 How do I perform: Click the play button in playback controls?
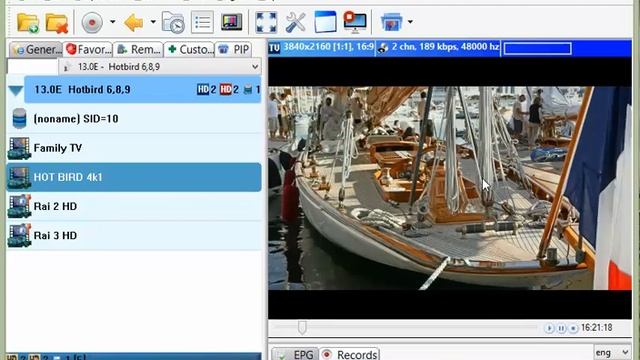(549, 328)
